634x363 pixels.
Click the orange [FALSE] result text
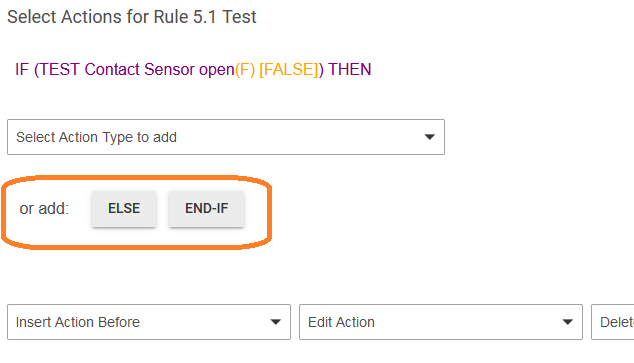289,70
